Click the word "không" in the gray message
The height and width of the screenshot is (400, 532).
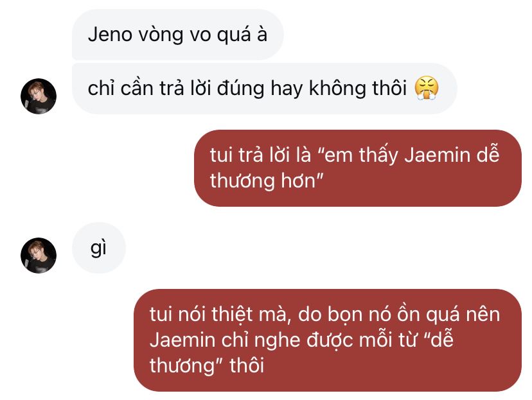click(x=337, y=89)
